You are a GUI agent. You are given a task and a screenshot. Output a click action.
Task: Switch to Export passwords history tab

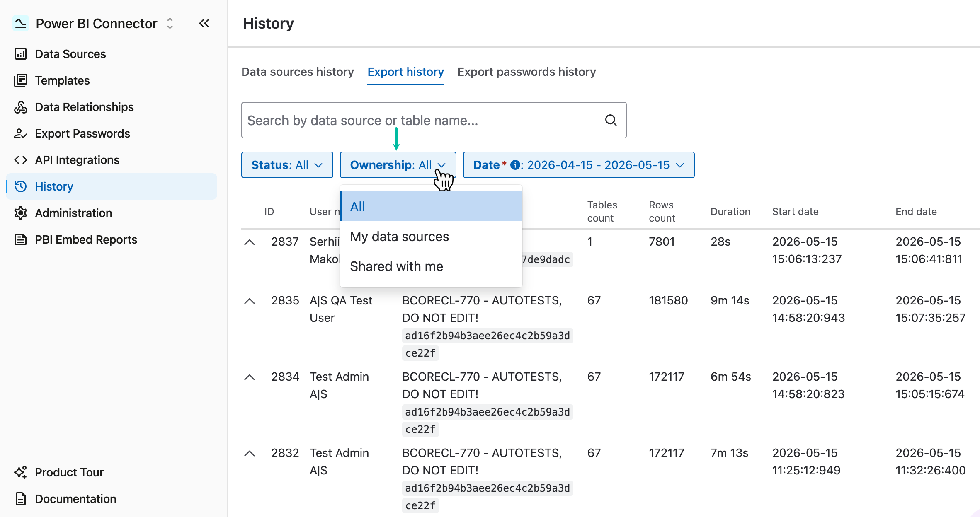(x=526, y=72)
